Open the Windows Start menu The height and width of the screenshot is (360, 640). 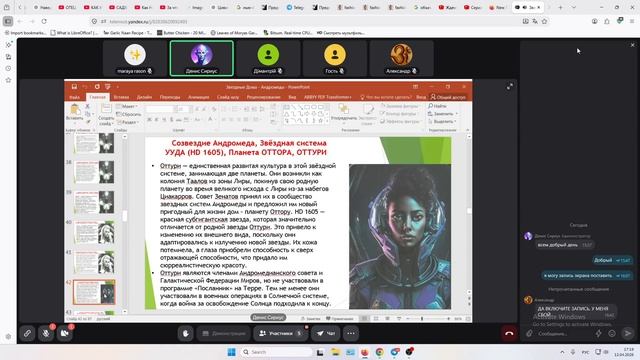click(x=231, y=352)
